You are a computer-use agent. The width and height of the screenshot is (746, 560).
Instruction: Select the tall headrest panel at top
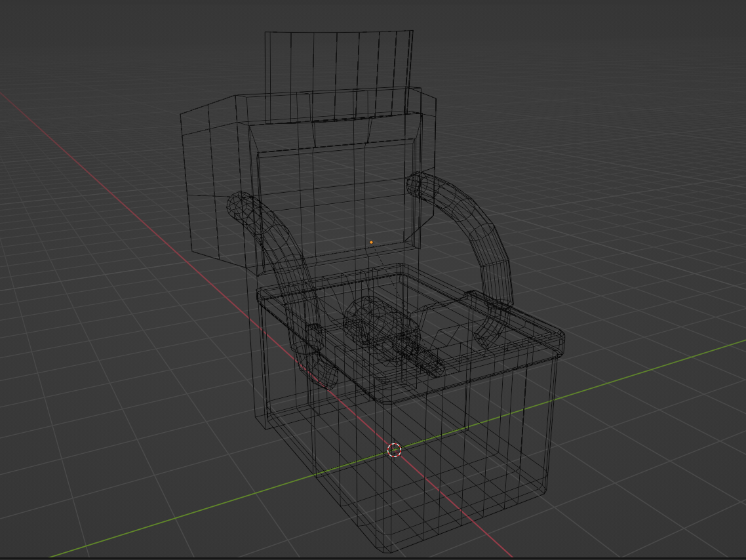tap(339, 76)
